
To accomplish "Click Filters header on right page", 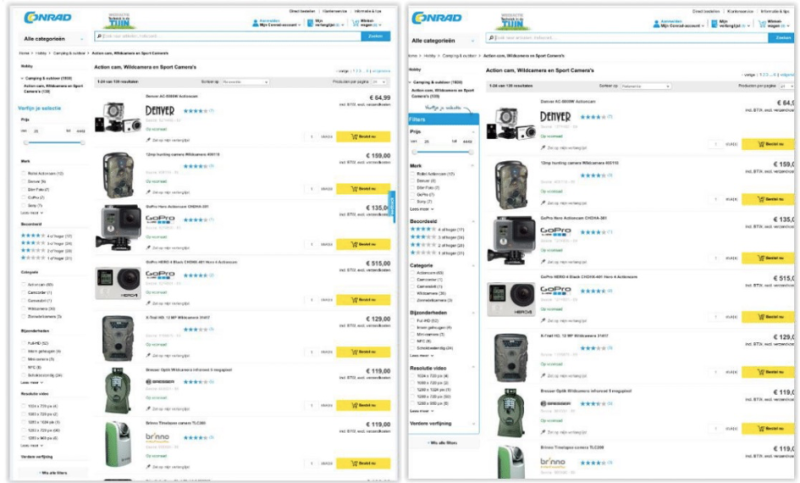I will (443, 119).
